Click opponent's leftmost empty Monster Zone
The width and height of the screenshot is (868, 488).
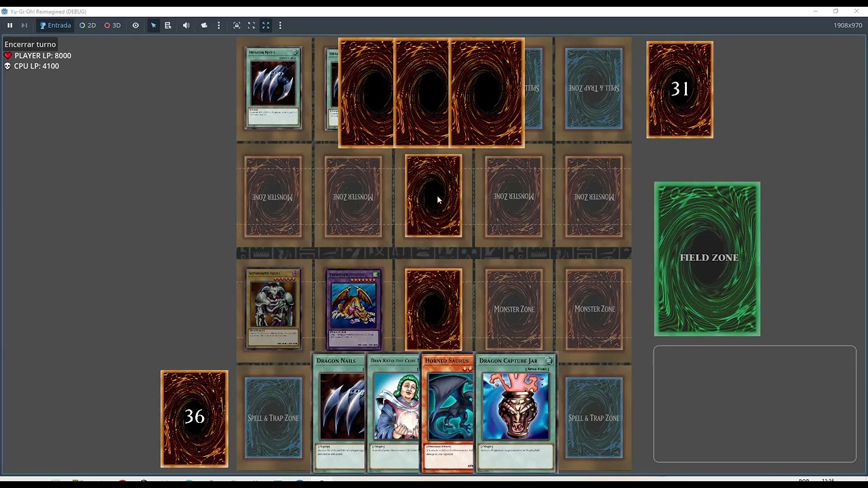point(273,197)
